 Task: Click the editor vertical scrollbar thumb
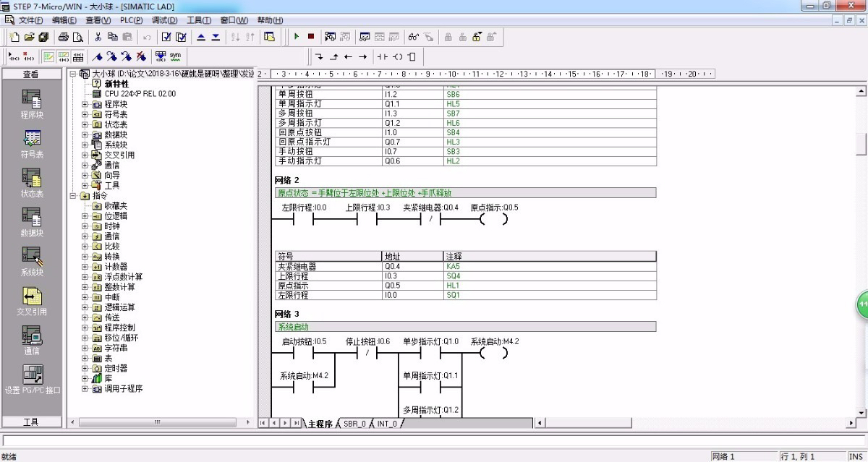(861, 144)
